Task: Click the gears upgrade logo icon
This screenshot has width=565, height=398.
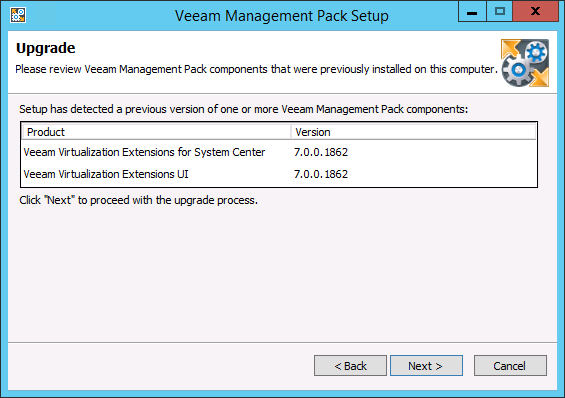Action: click(525, 63)
